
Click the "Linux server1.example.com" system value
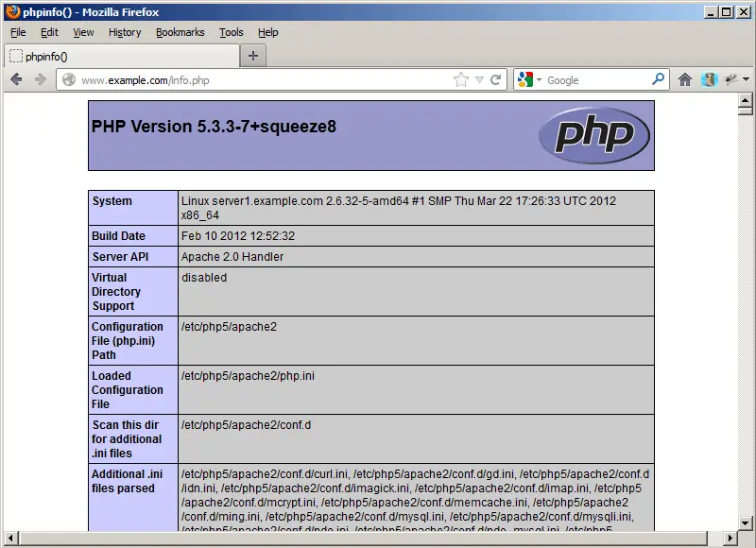(398, 208)
